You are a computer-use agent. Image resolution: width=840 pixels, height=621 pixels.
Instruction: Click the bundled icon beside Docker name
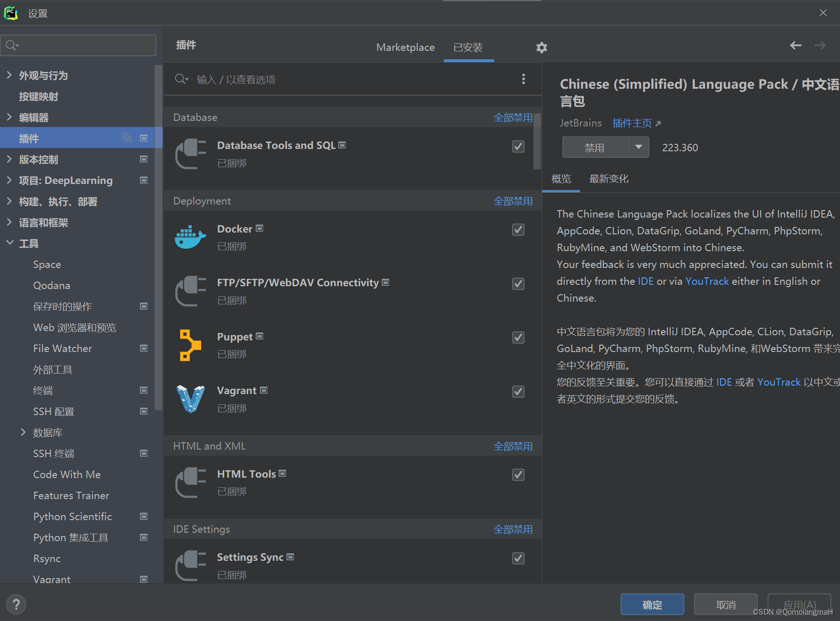coord(259,228)
